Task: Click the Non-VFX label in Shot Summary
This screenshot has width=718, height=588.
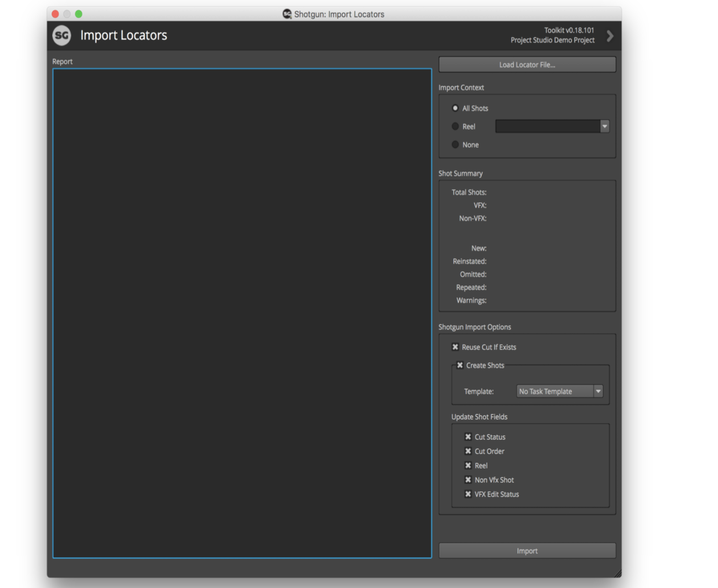Action: point(472,219)
